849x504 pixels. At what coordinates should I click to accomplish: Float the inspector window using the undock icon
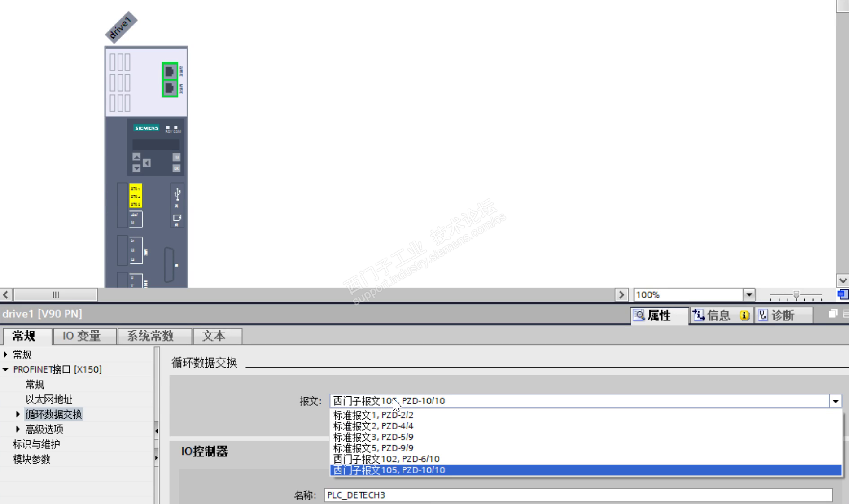point(833,314)
